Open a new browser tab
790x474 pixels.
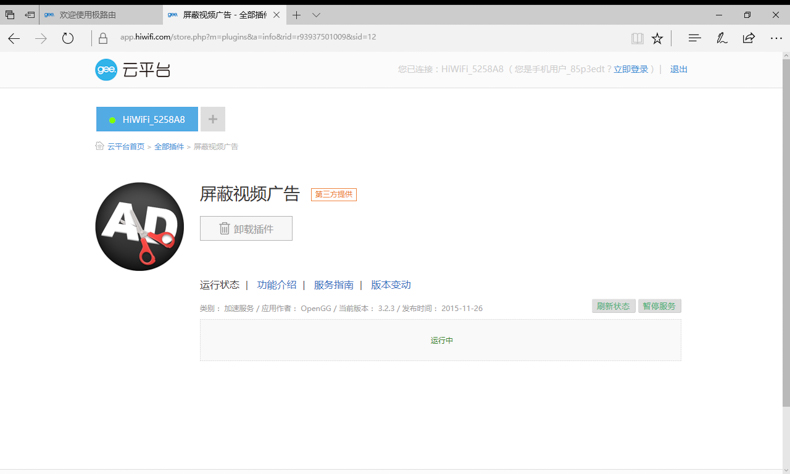pos(297,15)
